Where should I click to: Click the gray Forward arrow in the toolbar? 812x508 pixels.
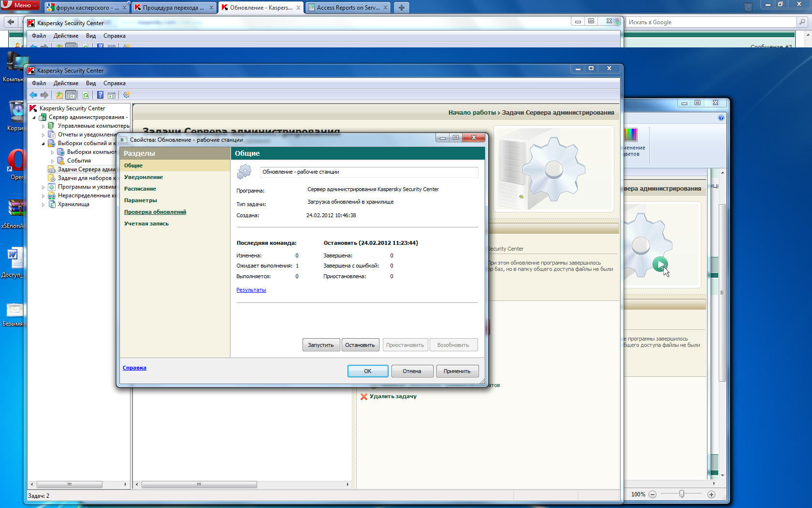[44, 95]
